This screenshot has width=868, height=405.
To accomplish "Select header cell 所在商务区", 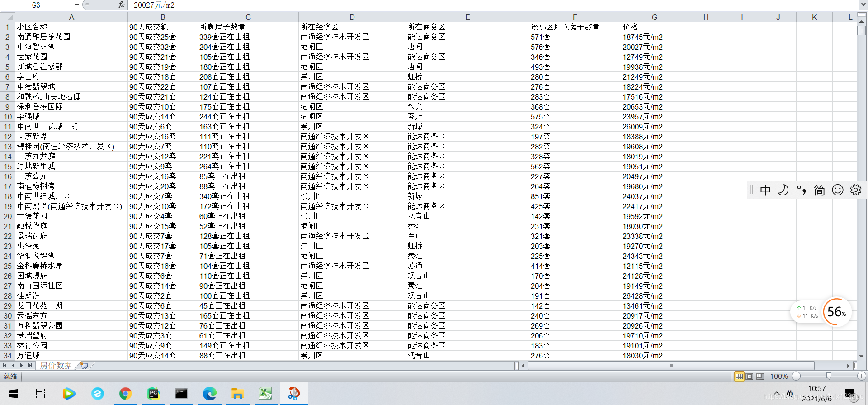I will 467,27.
